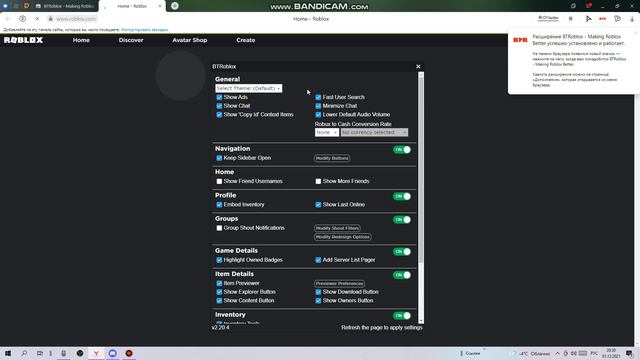Open the No currency selected dropdown
The image size is (640, 360).
coord(374,132)
